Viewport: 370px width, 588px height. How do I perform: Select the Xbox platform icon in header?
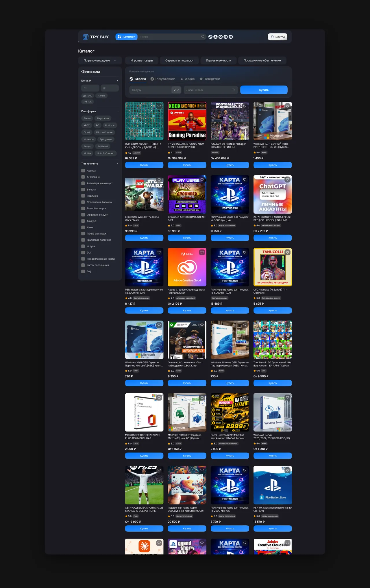click(221, 37)
